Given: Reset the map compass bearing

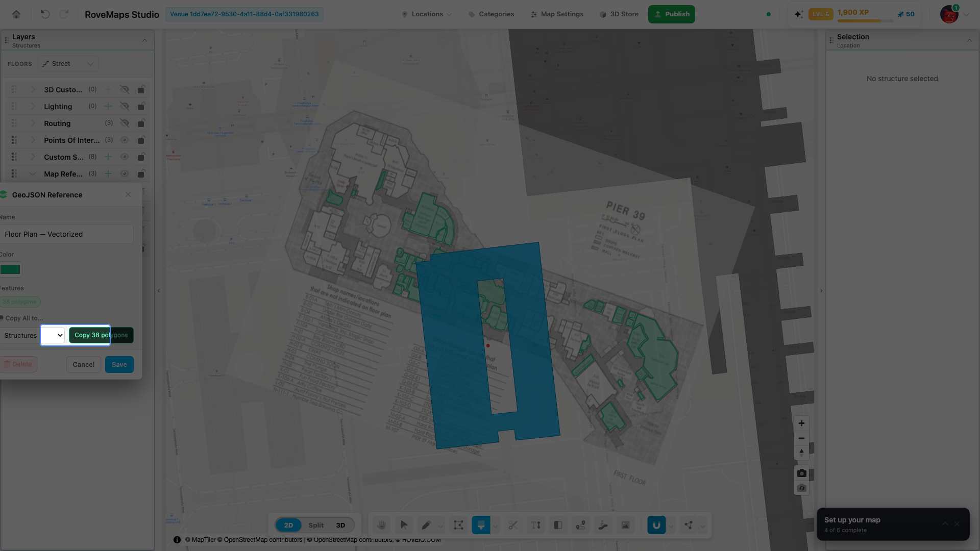Looking at the screenshot, I should click(801, 453).
